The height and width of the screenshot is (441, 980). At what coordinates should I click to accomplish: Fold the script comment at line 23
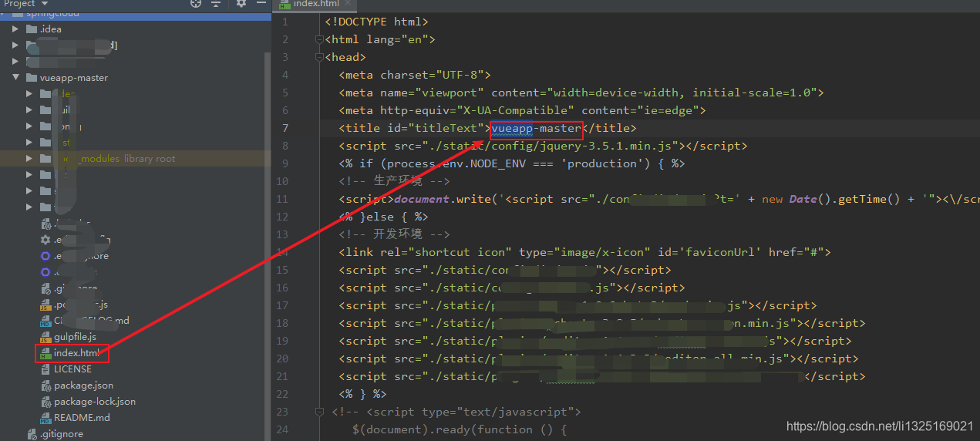pyautogui.click(x=319, y=412)
